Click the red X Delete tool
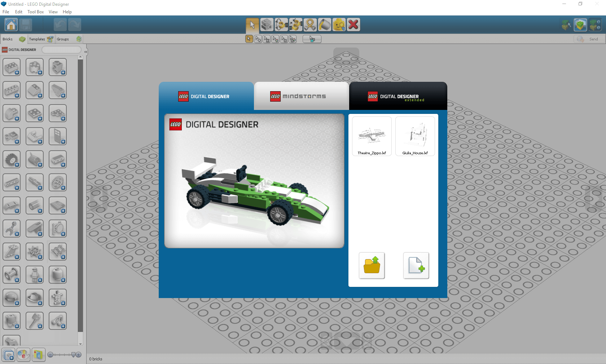This screenshot has width=606, height=364. point(353,25)
